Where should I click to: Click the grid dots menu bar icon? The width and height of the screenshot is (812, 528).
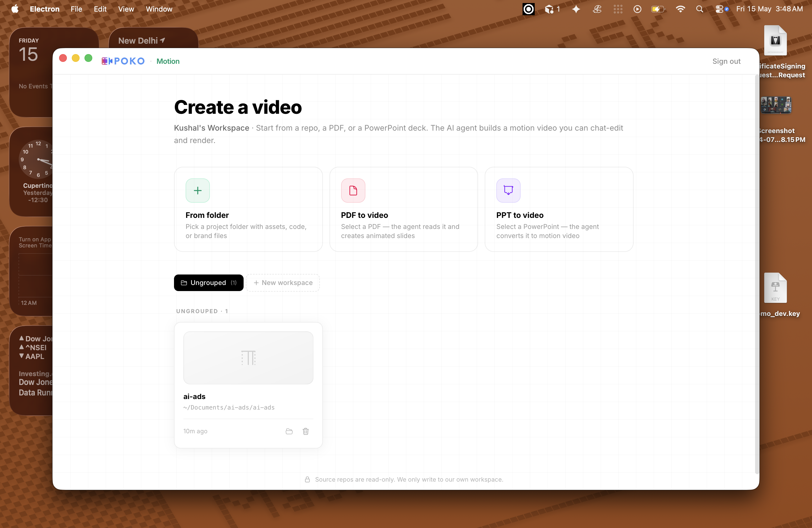(x=618, y=9)
